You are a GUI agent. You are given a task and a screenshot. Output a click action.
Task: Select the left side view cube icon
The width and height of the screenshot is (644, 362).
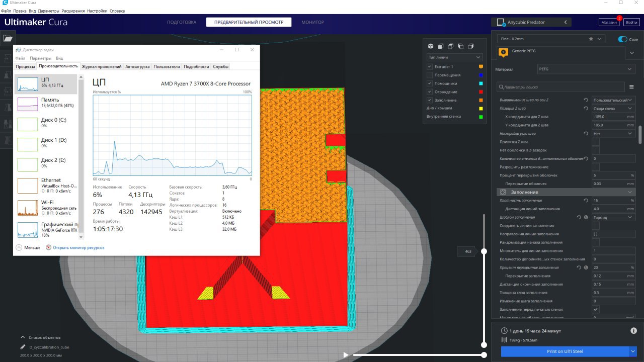[461, 46]
